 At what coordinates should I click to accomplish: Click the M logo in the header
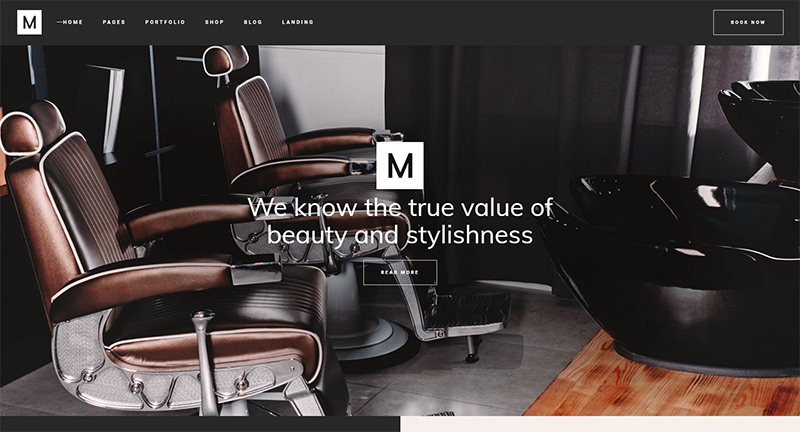click(30, 22)
